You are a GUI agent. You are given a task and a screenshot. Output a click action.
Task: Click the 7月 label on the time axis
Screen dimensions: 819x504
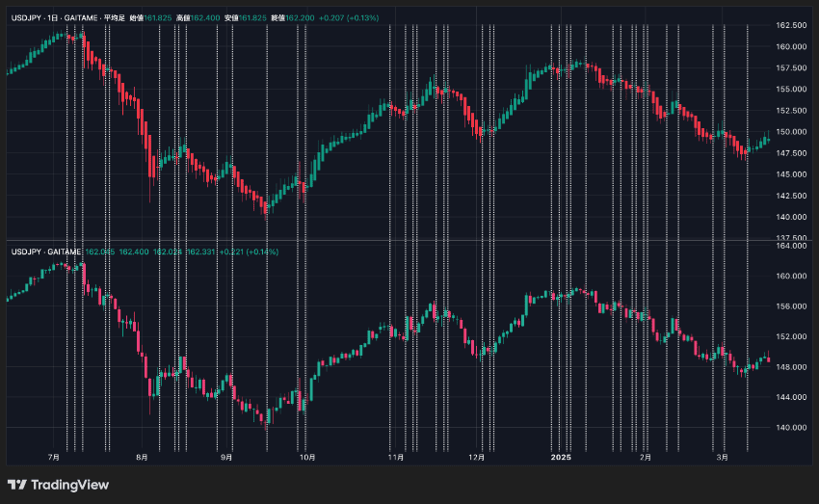point(53,458)
